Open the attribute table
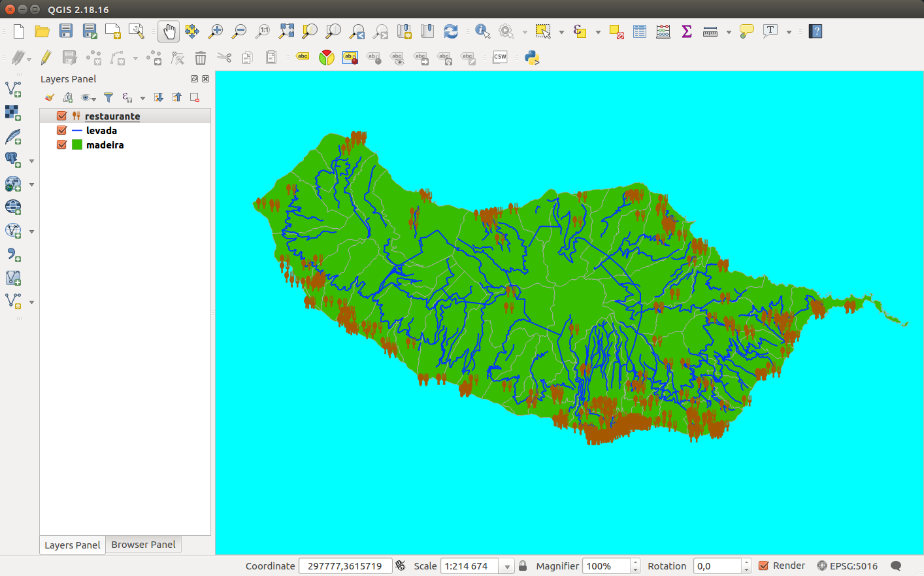 (x=640, y=31)
